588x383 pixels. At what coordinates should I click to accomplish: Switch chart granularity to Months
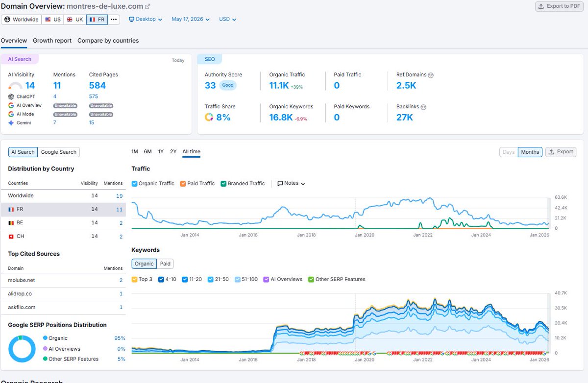click(530, 152)
